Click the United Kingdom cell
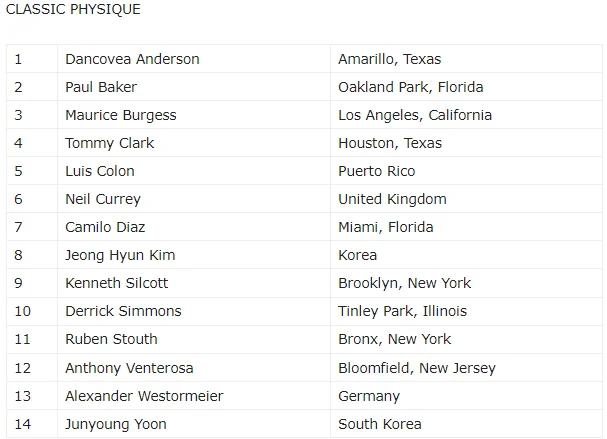The image size is (607, 439). pyautogui.click(x=392, y=199)
